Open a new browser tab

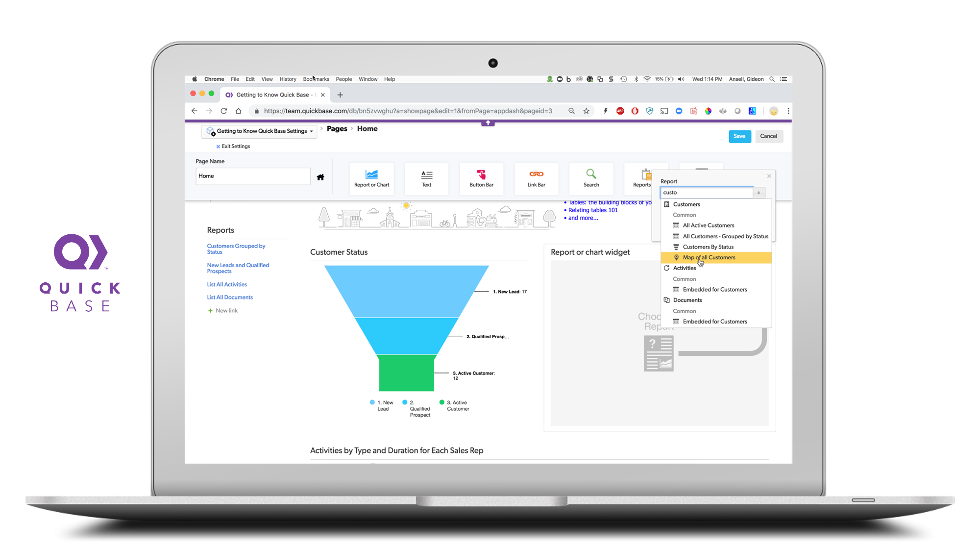(340, 95)
